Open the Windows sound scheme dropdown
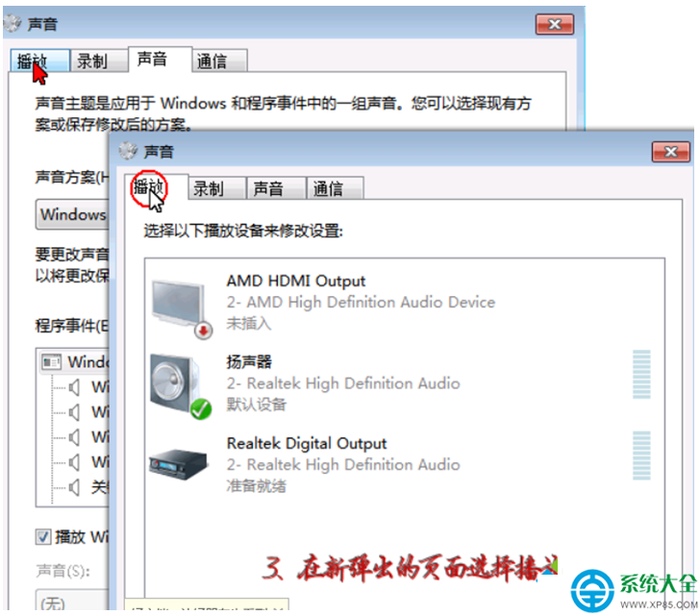The width and height of the screenshot is (700, 615). [72, 214]
